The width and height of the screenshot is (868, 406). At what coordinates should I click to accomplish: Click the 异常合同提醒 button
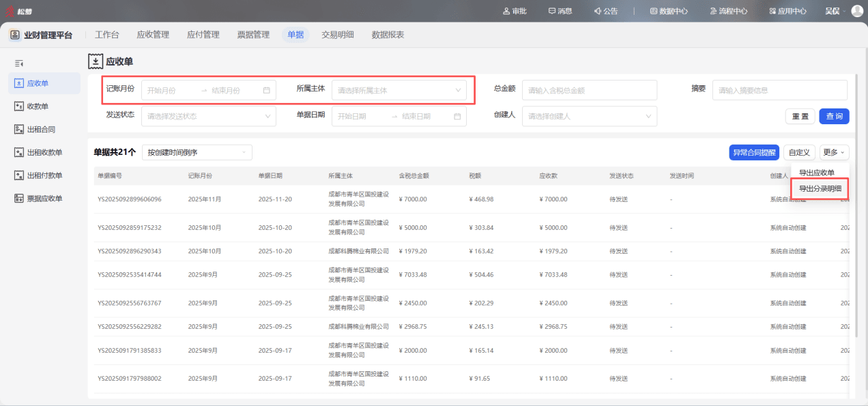click(754, 152)
